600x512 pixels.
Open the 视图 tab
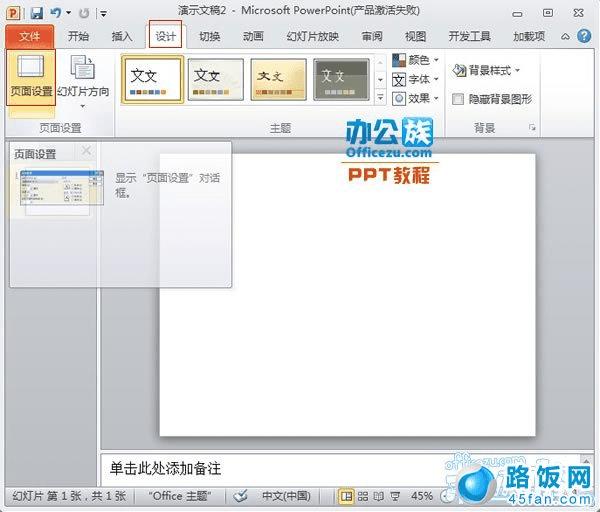416,36
